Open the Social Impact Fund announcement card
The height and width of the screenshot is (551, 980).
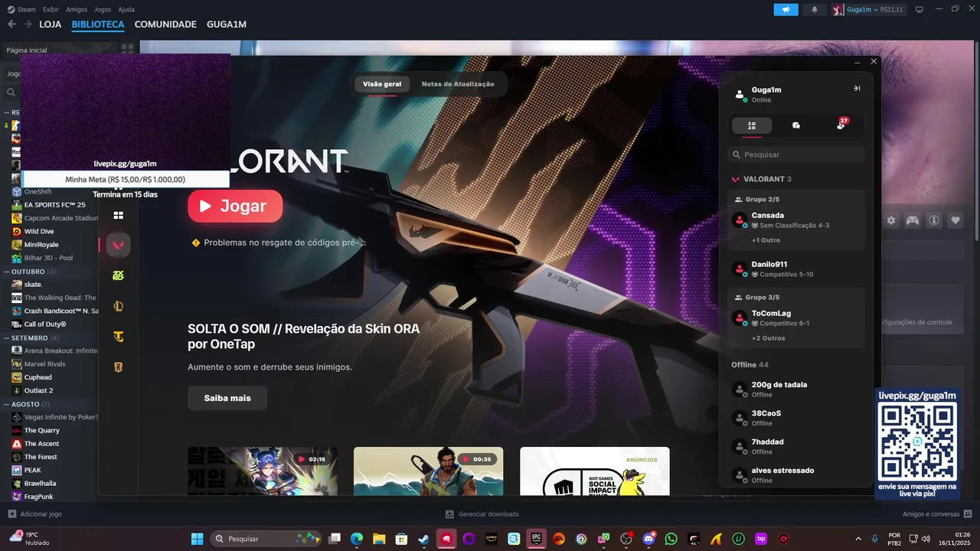click(595, 471)
